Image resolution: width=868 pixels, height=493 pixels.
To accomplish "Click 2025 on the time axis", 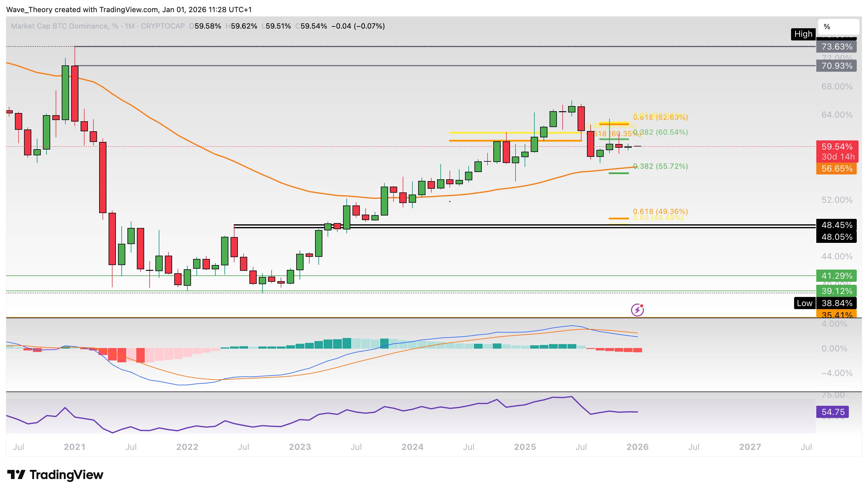I will tap(525, 447).
